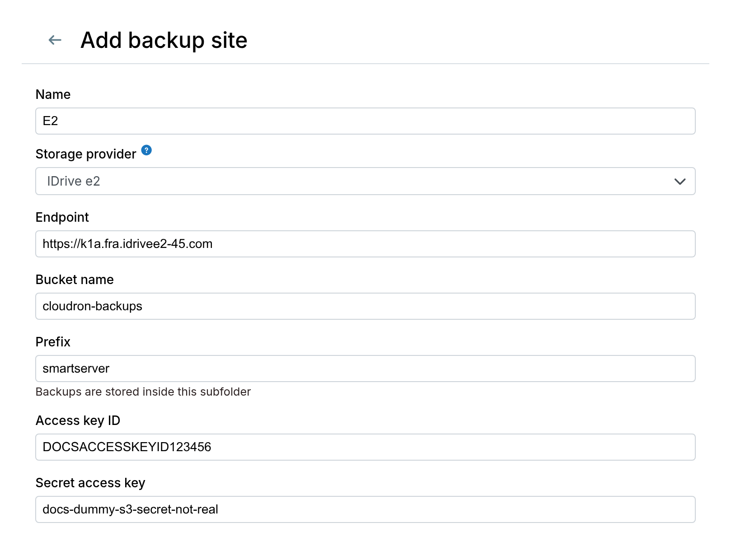731x560 pixels.
Task: Click the 'Bucket name' label
Action: [75, 280]
